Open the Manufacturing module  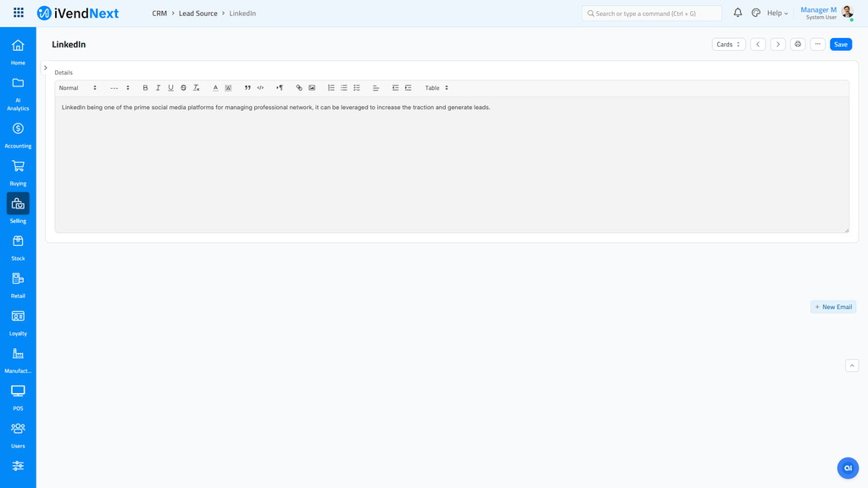[18, 360]
